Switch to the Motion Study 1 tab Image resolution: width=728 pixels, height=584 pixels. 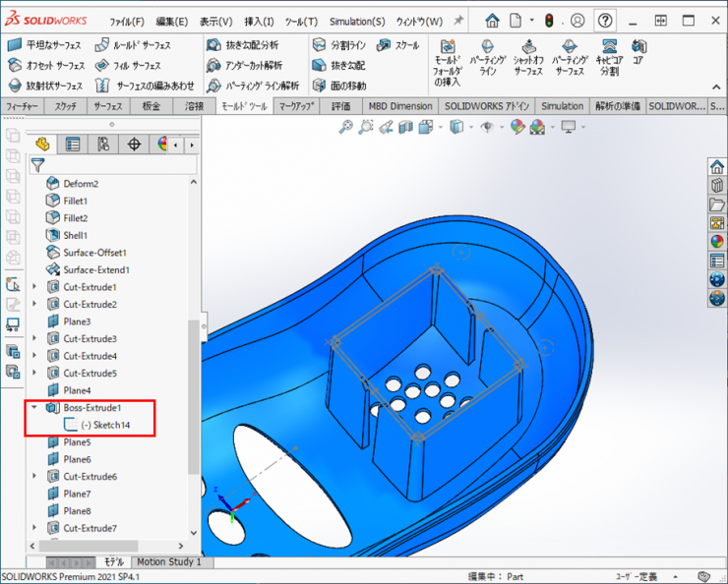point(168,562)
